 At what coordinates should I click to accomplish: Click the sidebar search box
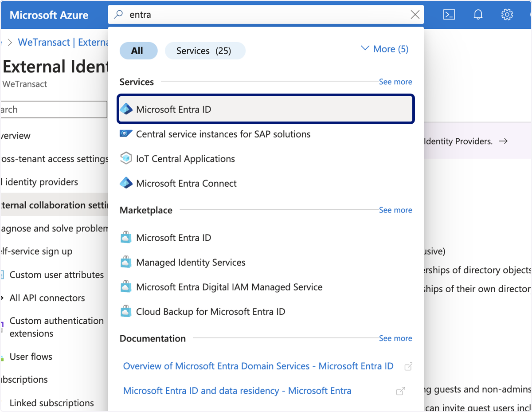coord(53,109)
